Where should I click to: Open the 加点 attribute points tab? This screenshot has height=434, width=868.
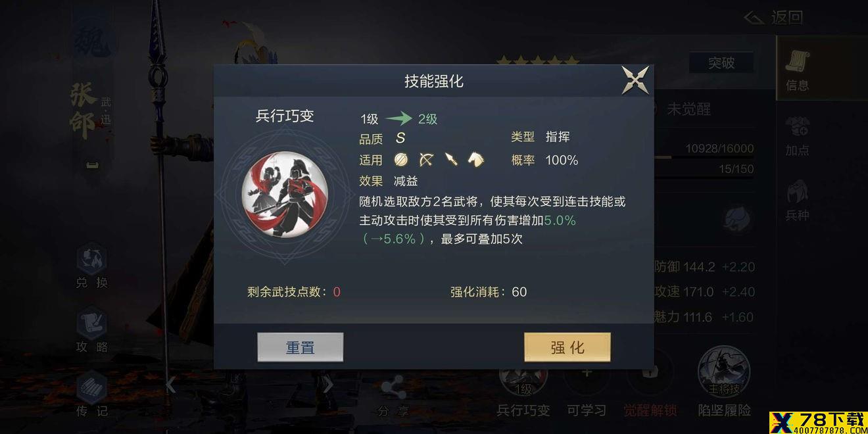point(798,135)
